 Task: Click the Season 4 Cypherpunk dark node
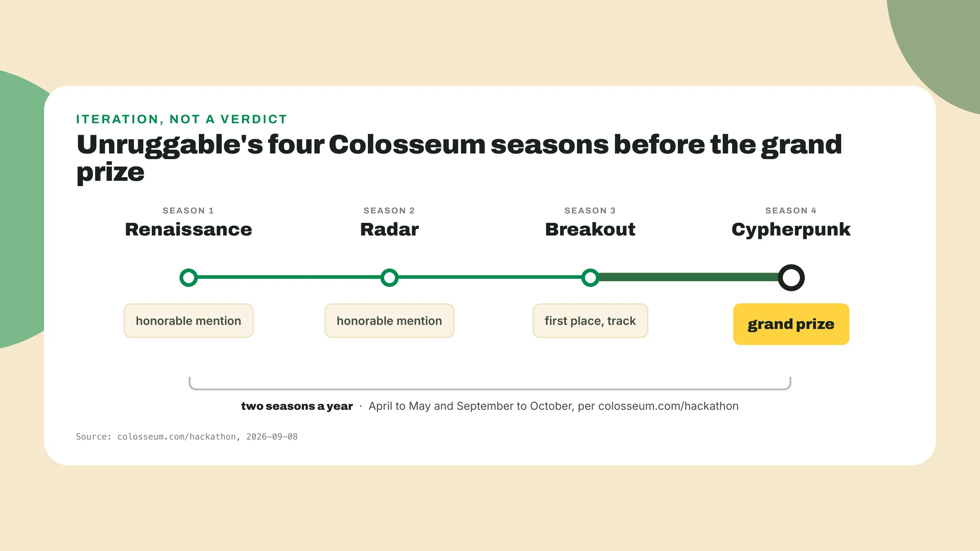tap(791, 278)
